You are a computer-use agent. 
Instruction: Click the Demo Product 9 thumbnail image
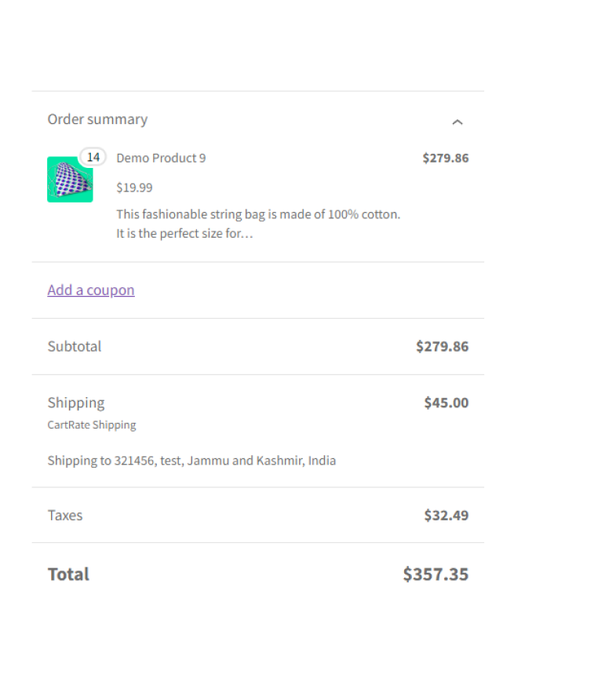click(70, 180)
